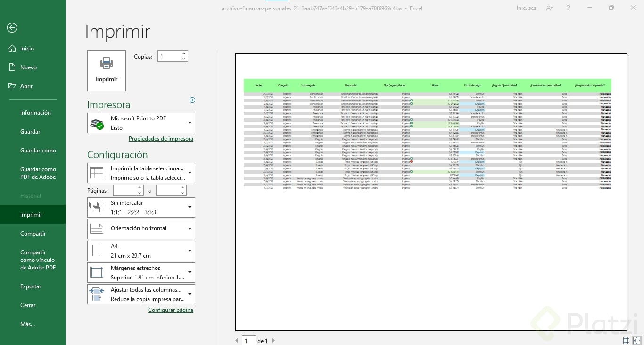Go to the next preview page arrow

coord(273,341)
